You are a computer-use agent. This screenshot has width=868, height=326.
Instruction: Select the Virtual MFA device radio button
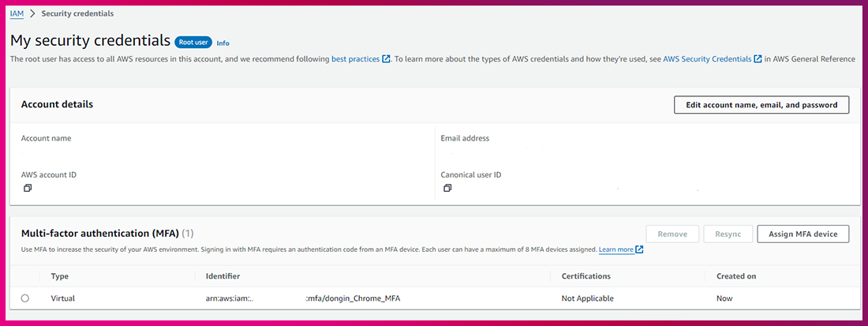[x=25, y=298]
